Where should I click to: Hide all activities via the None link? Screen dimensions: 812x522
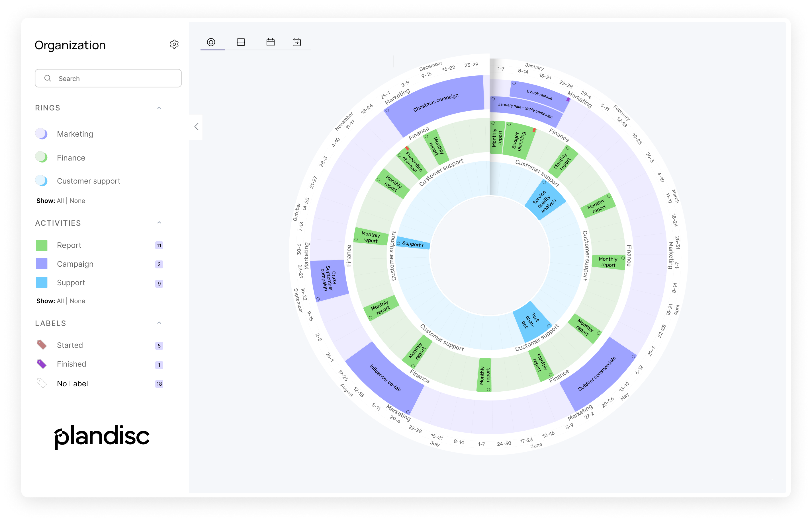77,301
